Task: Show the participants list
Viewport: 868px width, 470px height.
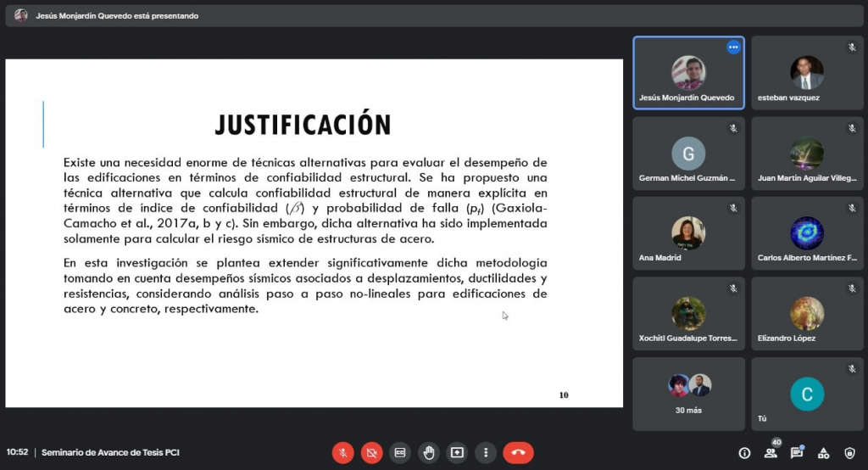Action: 771,453
